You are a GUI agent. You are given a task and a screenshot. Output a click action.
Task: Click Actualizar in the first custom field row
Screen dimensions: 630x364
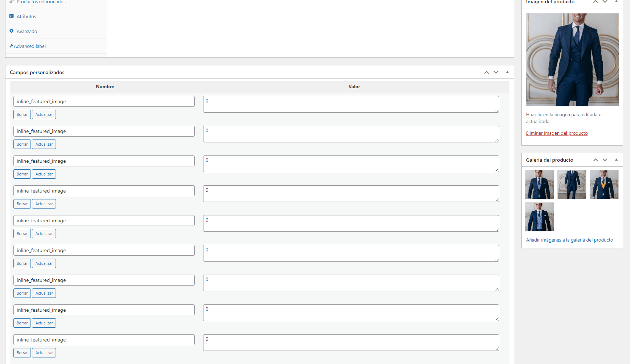tap(44, 114)
